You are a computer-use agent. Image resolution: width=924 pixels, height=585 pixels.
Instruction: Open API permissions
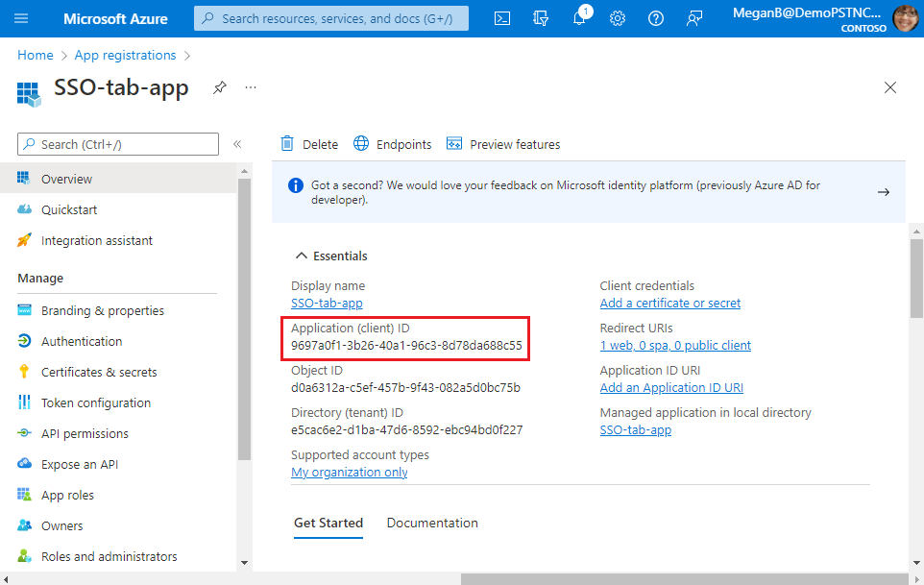(118, 433)
